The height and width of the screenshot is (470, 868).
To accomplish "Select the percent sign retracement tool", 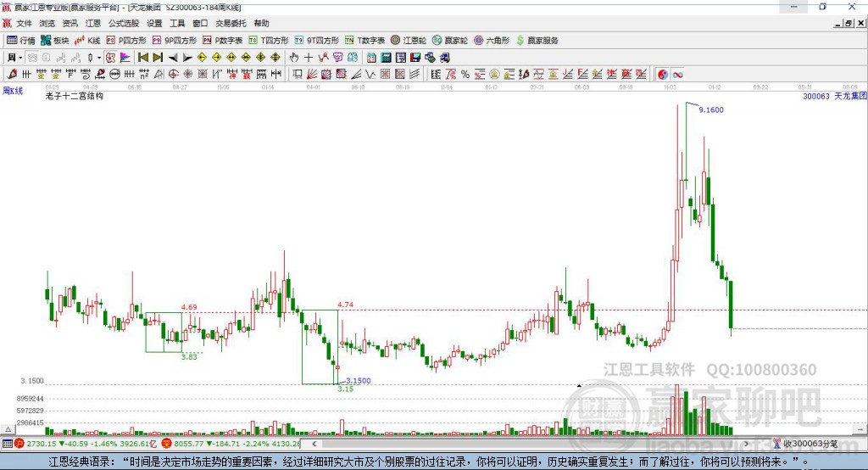I will point(465,75).
